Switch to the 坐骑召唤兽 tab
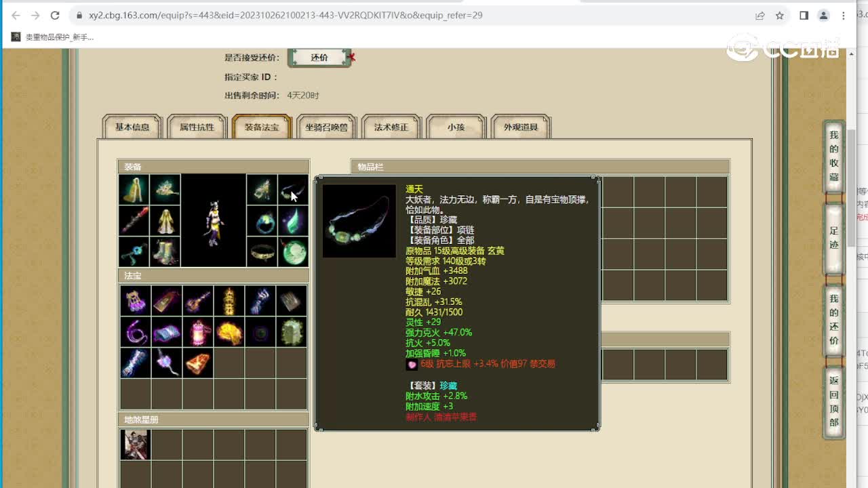The image size is (868, 488). [326, 127]
